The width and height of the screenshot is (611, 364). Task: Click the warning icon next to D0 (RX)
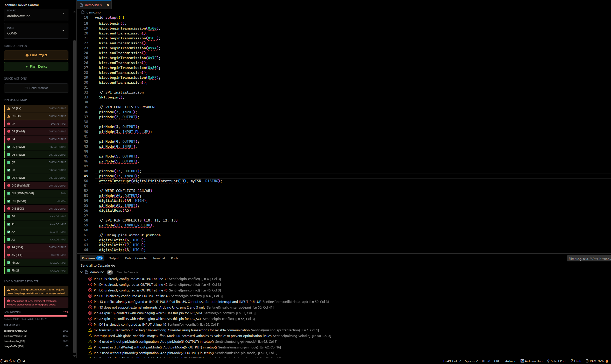click(x=9, y=109)
